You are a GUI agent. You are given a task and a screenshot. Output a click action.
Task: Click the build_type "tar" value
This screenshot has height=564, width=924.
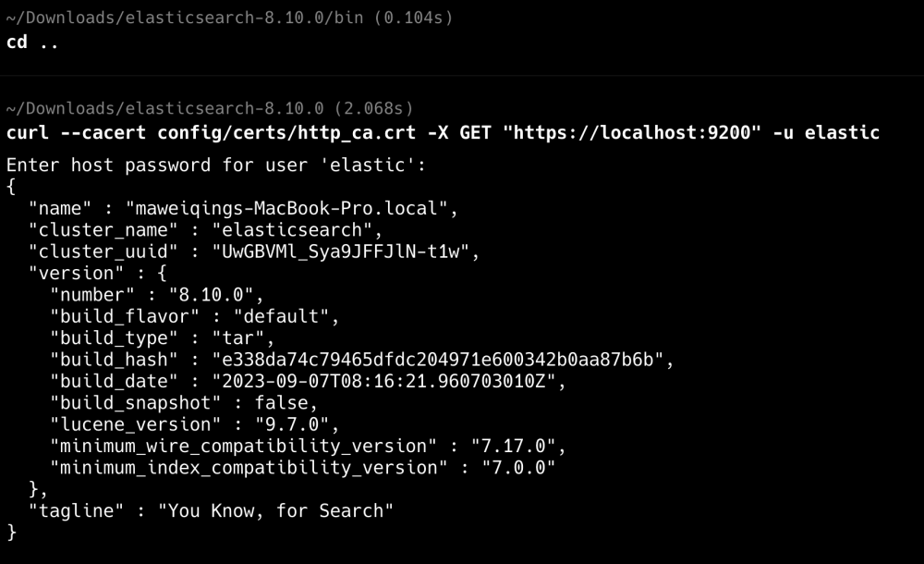coord(242,337)
